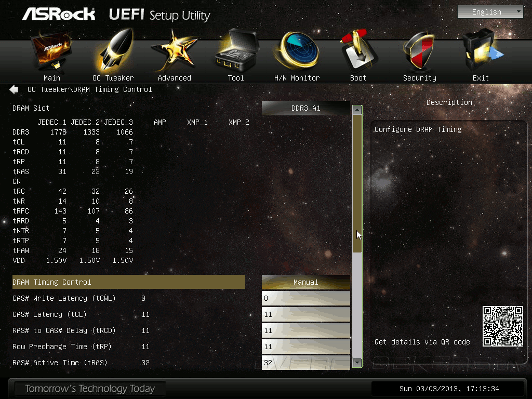Click the Configure DRAM Timing description text
Viewport: 532px width, 399px height.
point(418,129)
